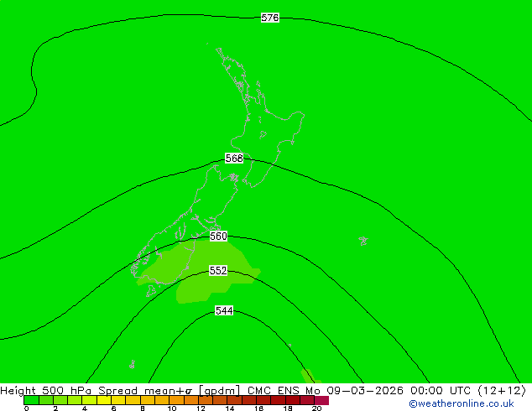Click legend scale number 4
Screen dimensions: 532x411
[85, 408]
